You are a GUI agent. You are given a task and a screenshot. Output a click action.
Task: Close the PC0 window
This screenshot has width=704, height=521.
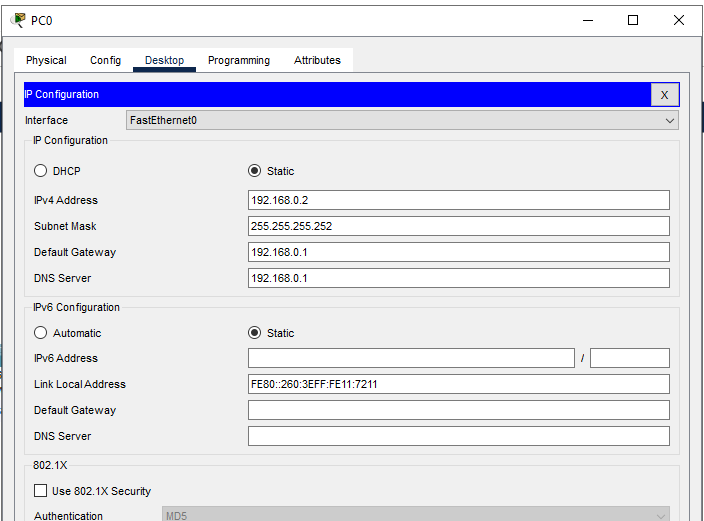(x=679, y=20)
